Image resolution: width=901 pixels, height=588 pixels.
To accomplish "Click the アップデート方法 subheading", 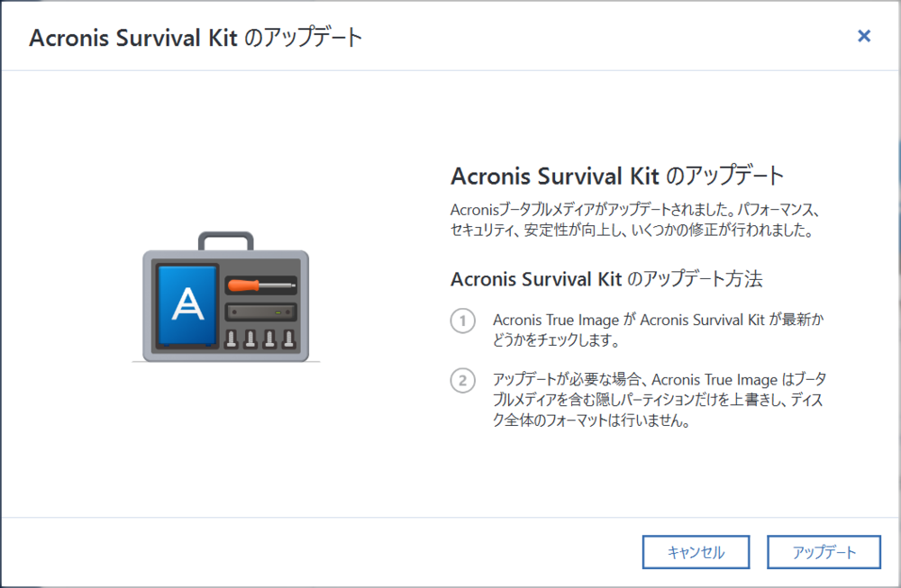I will click(x=606, y=279).
